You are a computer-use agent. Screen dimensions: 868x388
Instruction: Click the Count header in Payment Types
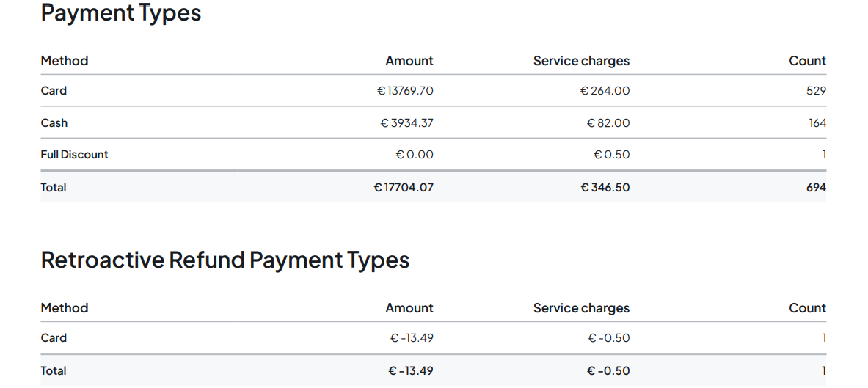(807, 61)
